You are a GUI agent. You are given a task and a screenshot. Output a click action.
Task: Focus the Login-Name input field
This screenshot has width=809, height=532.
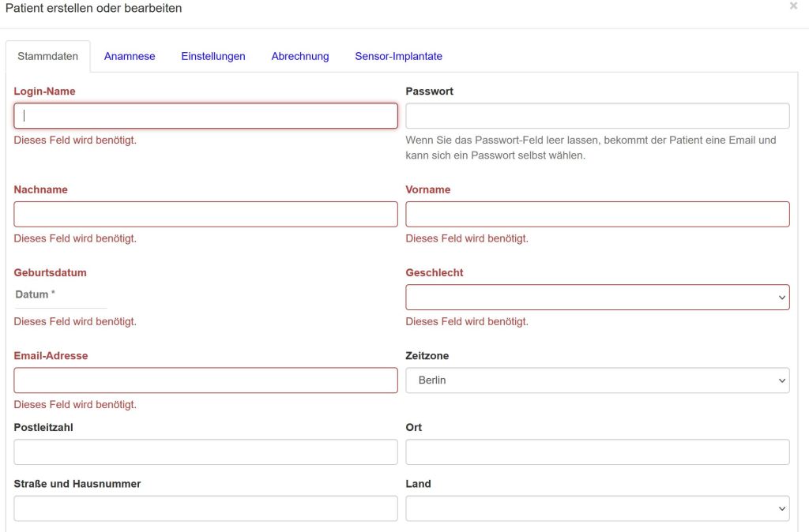tap(205, 116)
